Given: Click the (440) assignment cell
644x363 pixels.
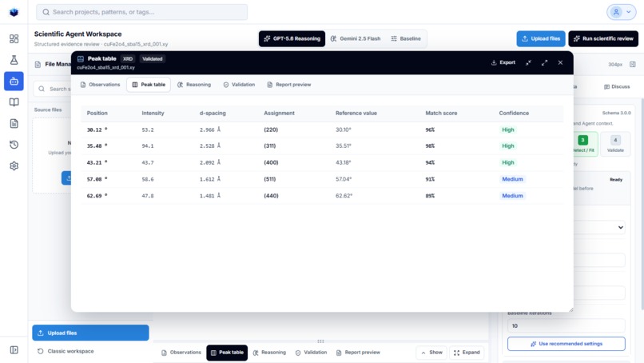Looking at the screenshot, I should pyautogui.click(x=271, y=196).
